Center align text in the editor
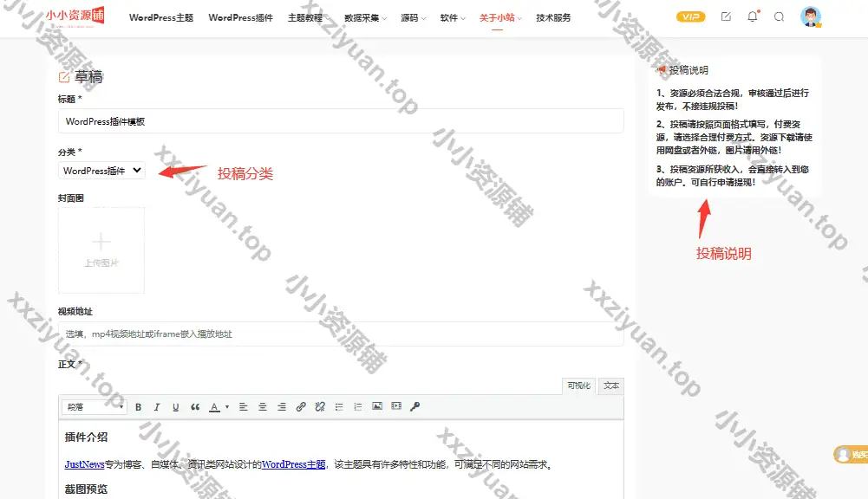 pos(263,407)
